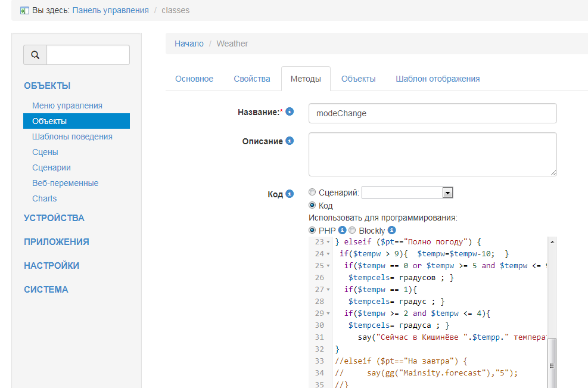Image resolution: width=588 pixels, height=388 pixels.
Task: Click info icon next to Описание label
Action: (x=290, y=141)
